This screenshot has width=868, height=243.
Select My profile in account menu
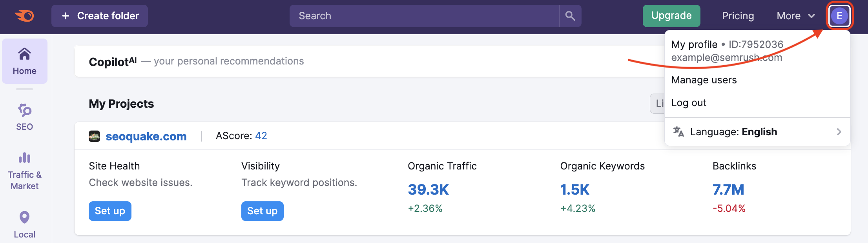(694, 44)
